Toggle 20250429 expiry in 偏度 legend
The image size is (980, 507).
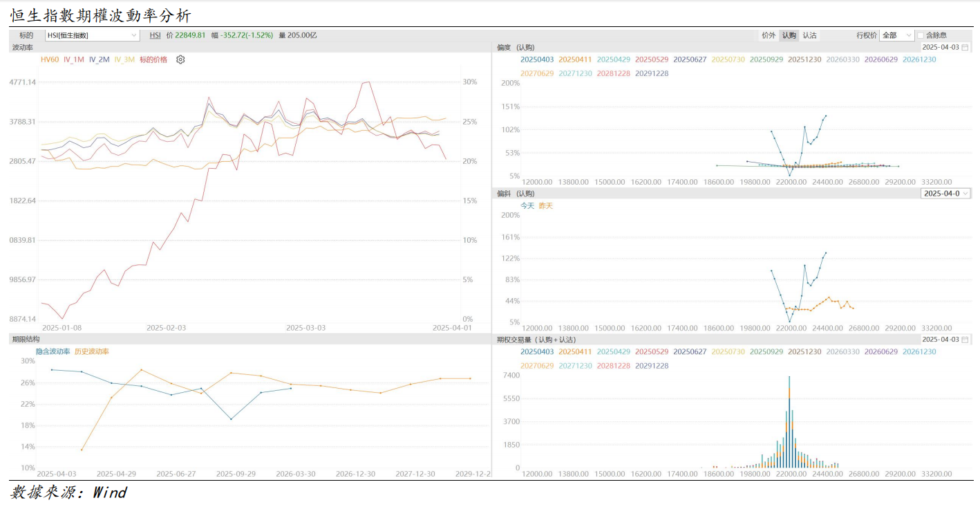click(614, 59)
